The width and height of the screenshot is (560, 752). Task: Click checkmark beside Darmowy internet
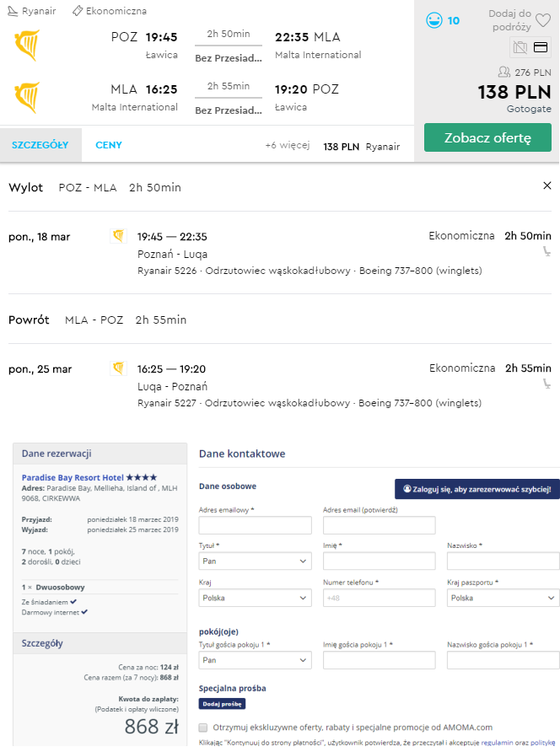pyautogui.click(x=84, y=612)
